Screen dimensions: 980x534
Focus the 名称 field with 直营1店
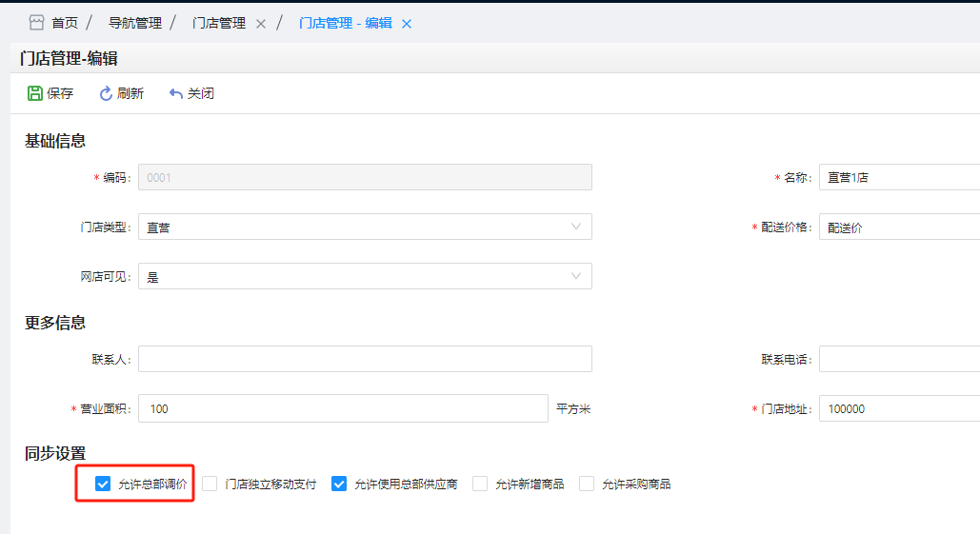899,177
